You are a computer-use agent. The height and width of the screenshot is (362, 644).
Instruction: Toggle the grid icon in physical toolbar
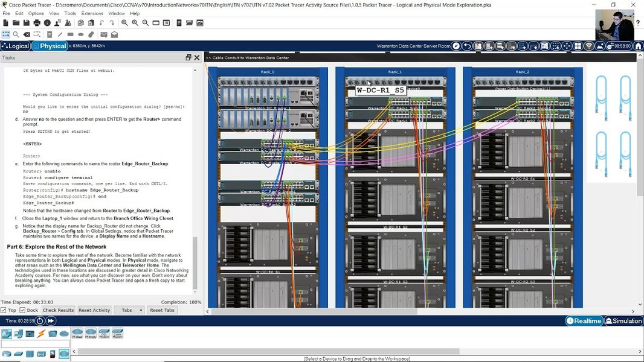click(x=578, y=46)
